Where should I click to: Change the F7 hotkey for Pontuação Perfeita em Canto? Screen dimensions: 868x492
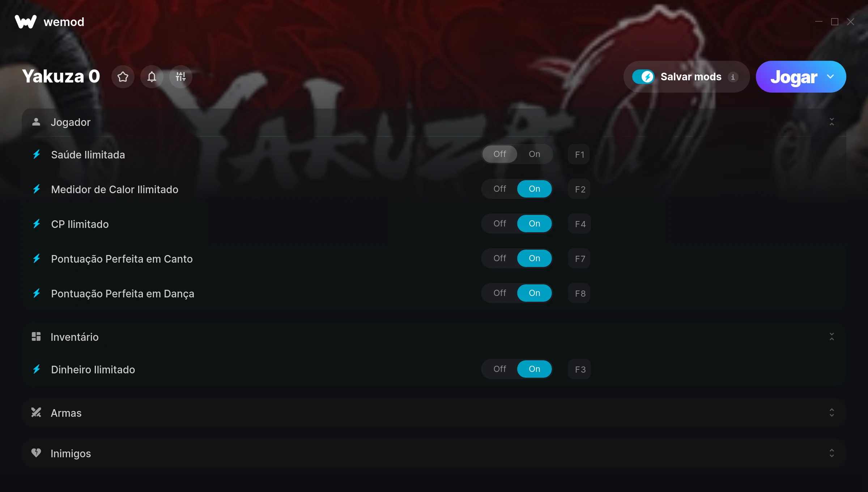(579, 259)
